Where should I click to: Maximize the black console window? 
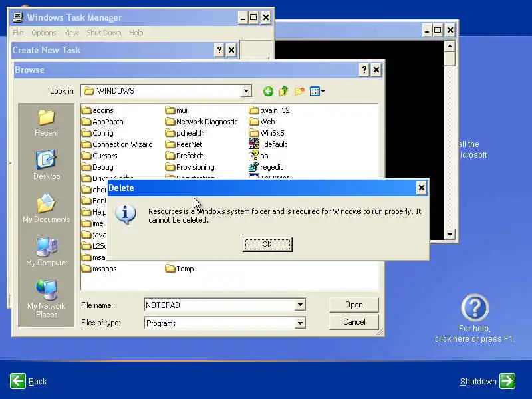[x=438, y=30]
